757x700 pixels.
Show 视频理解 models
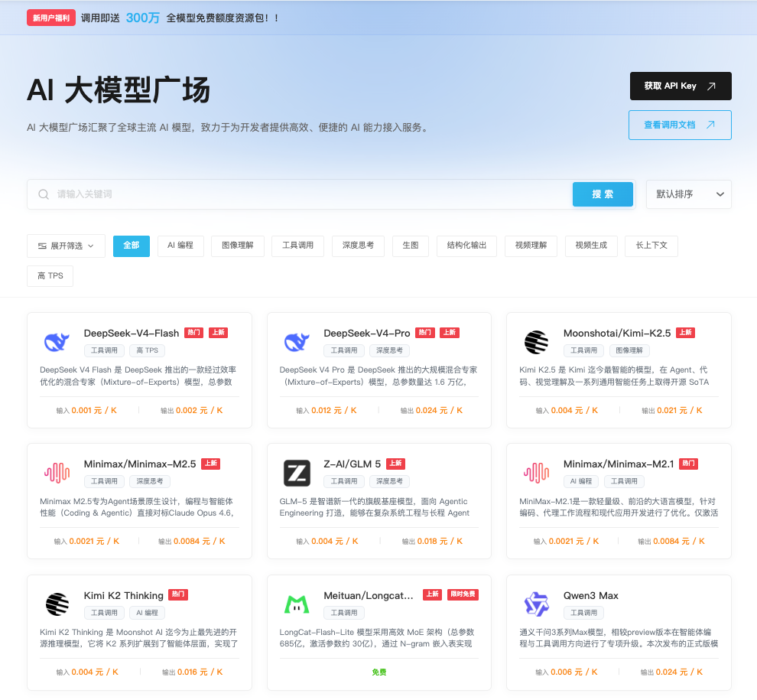[x=531, y=246]
